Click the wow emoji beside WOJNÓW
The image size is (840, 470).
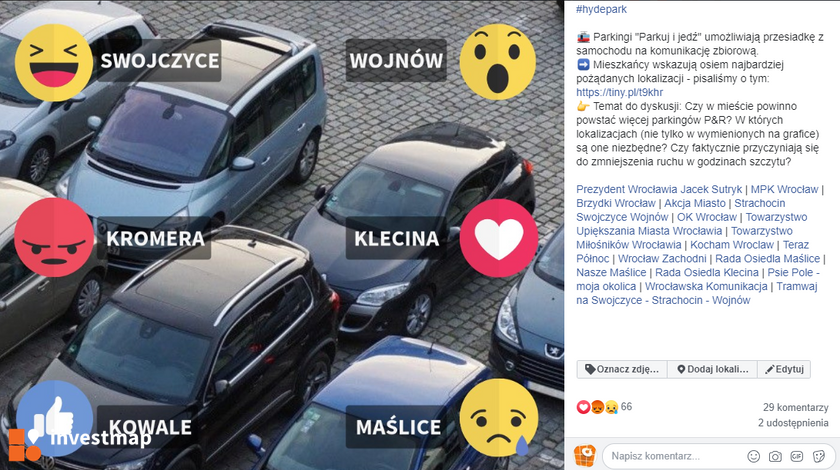[x=498, y=62]
